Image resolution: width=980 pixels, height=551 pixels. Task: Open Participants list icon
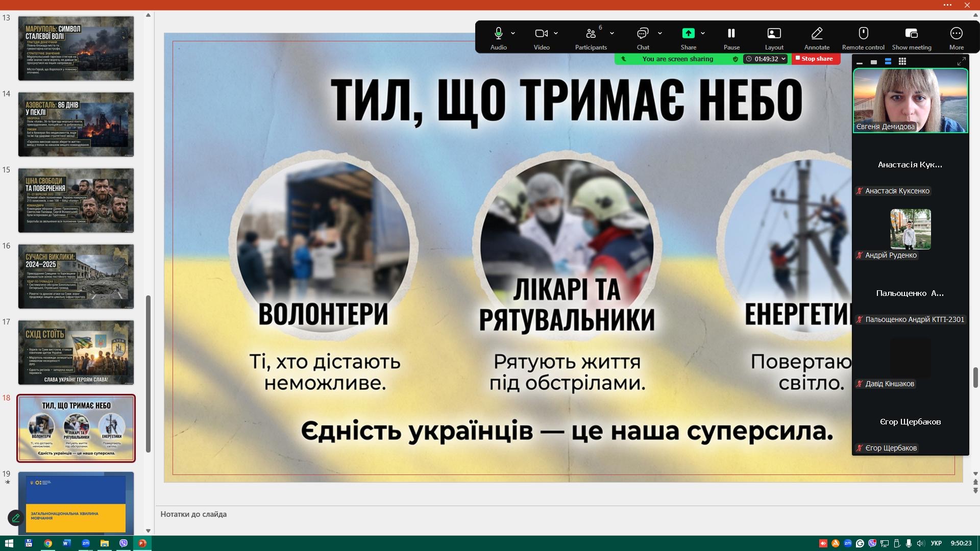pyautogui.click(x=591, y=34)
